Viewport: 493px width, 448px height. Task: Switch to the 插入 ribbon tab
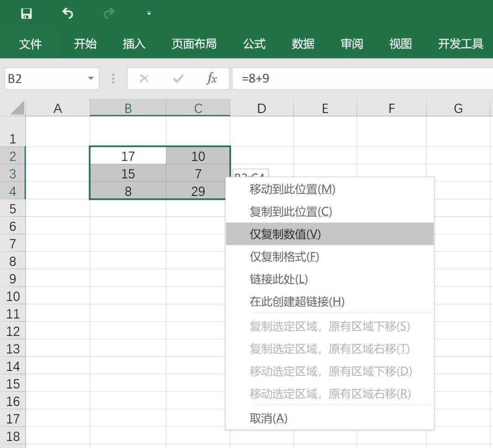point(134,44)
